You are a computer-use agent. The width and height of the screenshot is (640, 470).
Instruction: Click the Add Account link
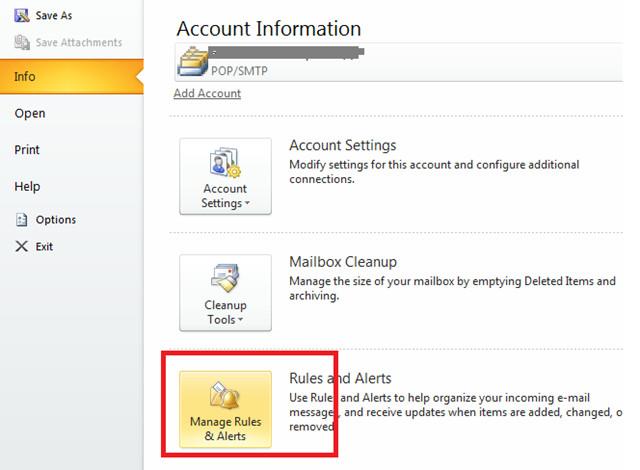tap(207, 93)
